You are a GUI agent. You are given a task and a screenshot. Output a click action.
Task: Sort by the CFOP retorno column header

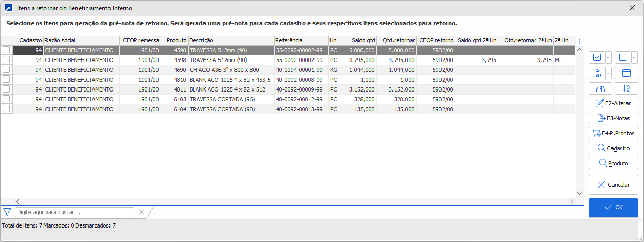tap(436, 40)
